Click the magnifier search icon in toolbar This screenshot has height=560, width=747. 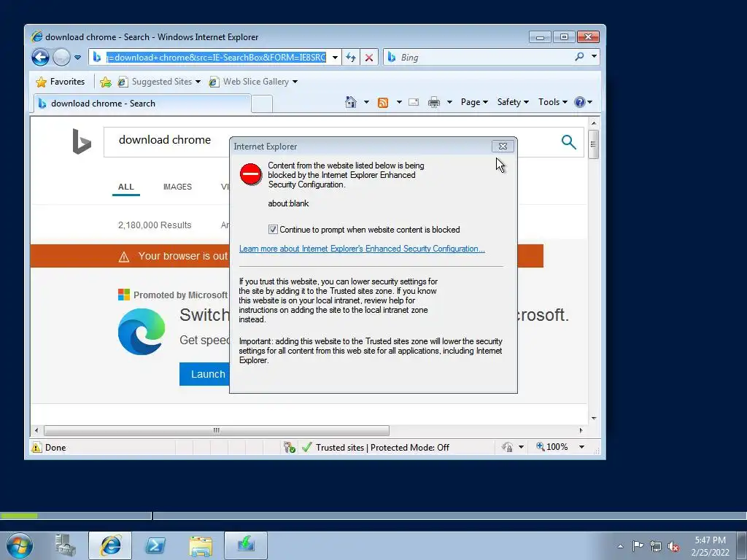579,57
